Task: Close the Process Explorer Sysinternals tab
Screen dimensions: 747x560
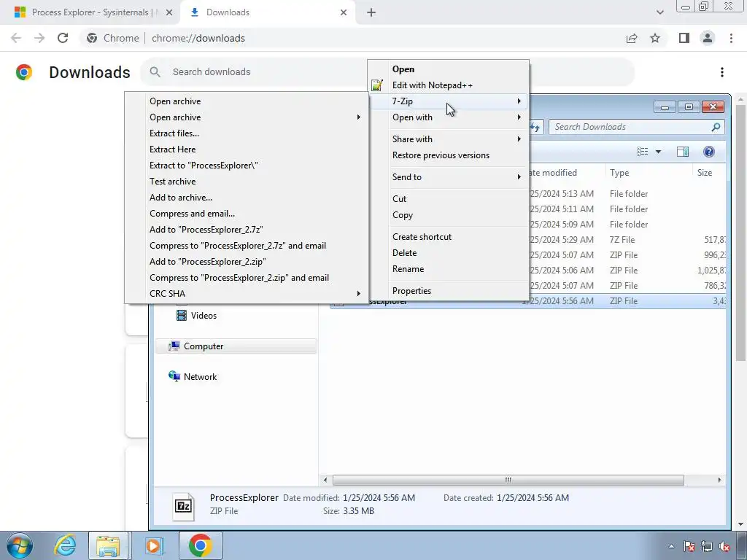Action: pyautogui.click(x=169, y=12)
